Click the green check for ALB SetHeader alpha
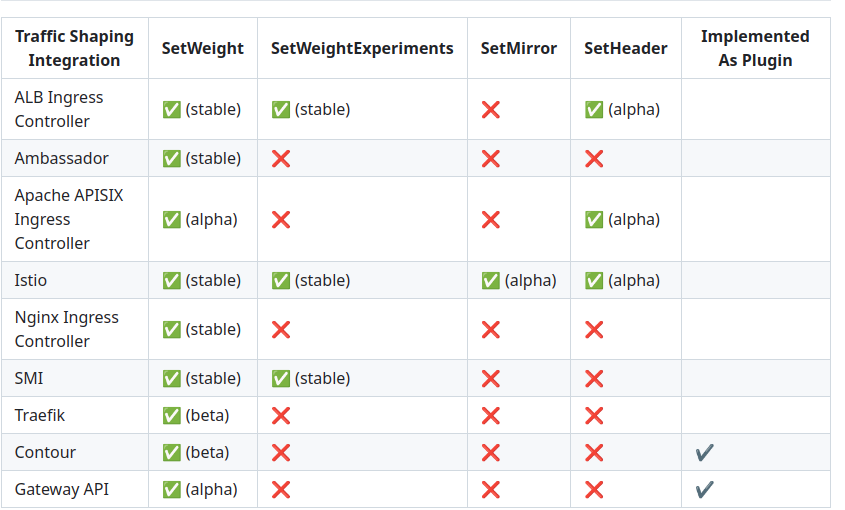The width and height of the screenshot is (845, 510). point(594,110)
